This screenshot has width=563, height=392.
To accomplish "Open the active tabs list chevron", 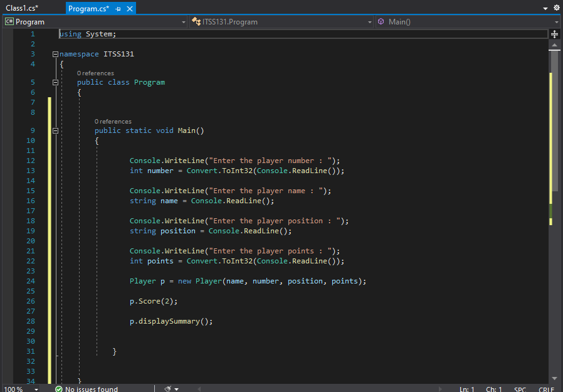I will [545, 9].
